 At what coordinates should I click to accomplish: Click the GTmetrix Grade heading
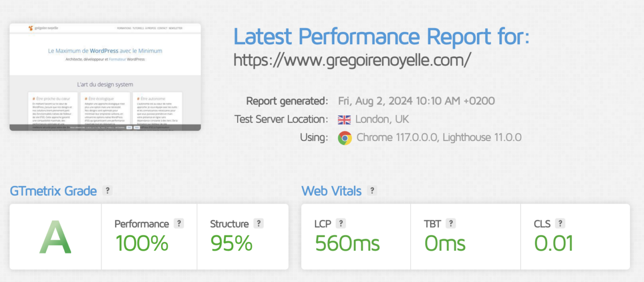click(x=53, y=191)
